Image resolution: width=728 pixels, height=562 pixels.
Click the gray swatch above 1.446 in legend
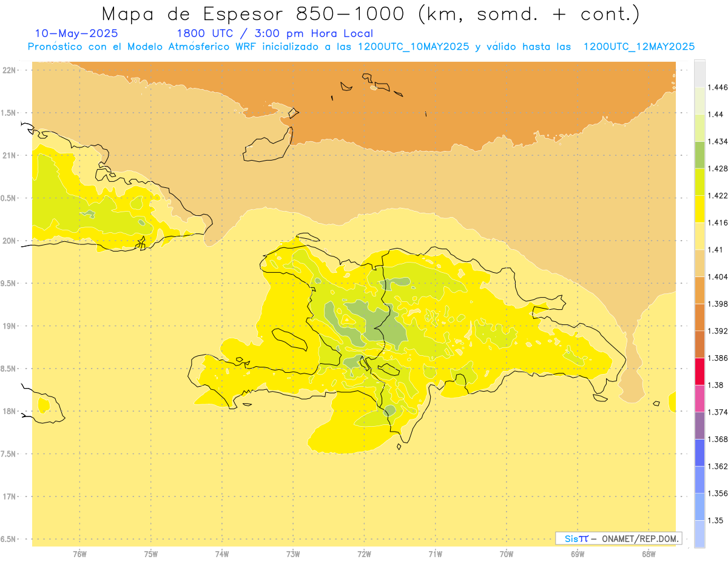tap(699, 73)
